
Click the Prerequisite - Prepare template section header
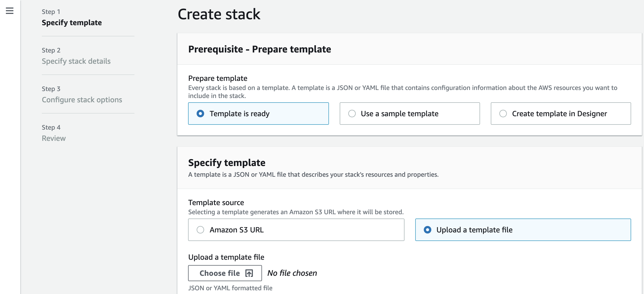pyautogui.click(x=260, y=49)
